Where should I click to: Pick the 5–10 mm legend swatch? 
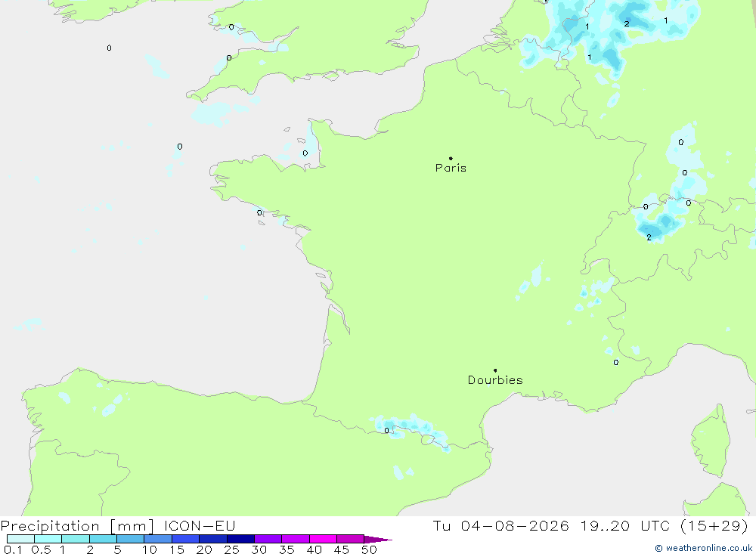click(130, 539)
